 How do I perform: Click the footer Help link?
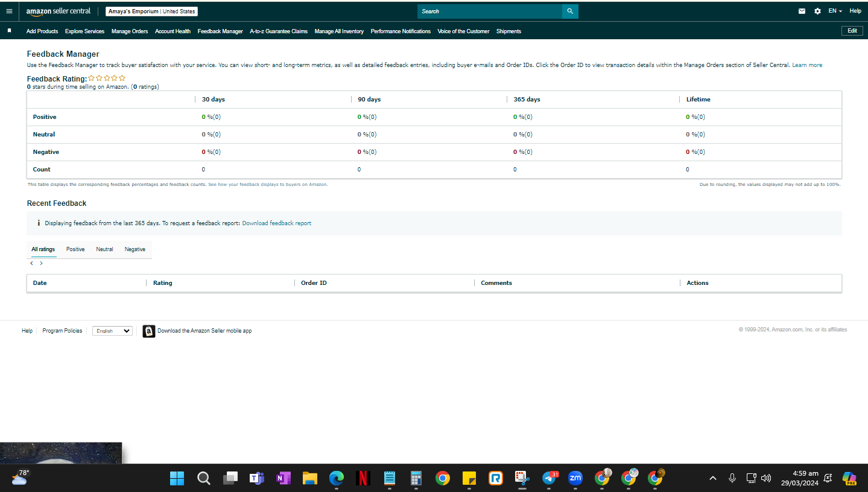point(27,331)
